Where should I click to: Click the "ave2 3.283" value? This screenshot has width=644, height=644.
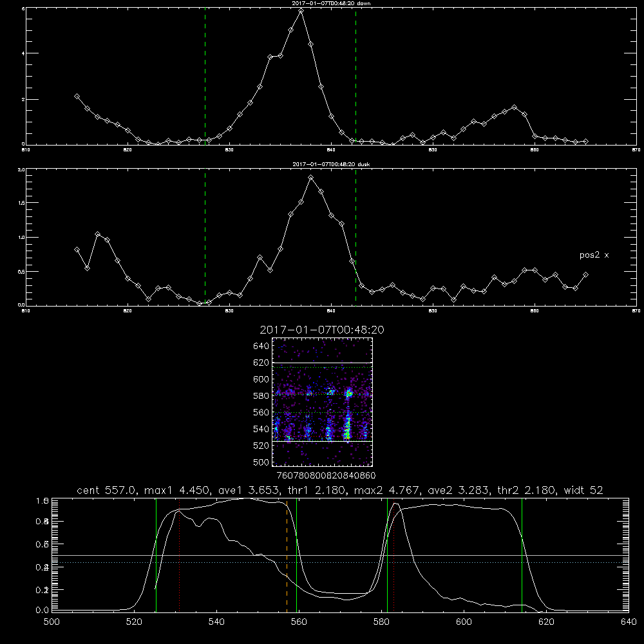[458, 490]
